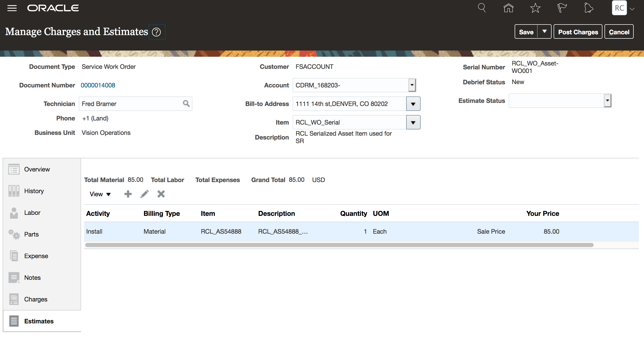Switch to the Charges tab
Screen dimensions: 644x343
[36, 299]
